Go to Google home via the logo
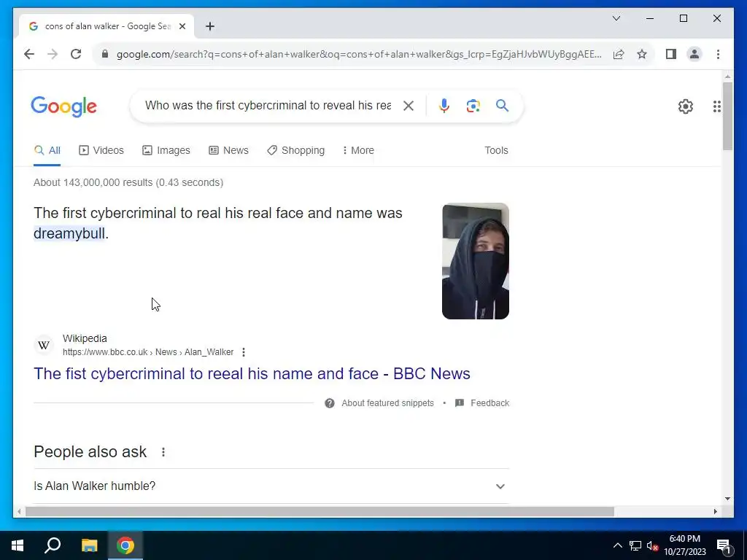This screenshot has height=560, width=747. 64,106
